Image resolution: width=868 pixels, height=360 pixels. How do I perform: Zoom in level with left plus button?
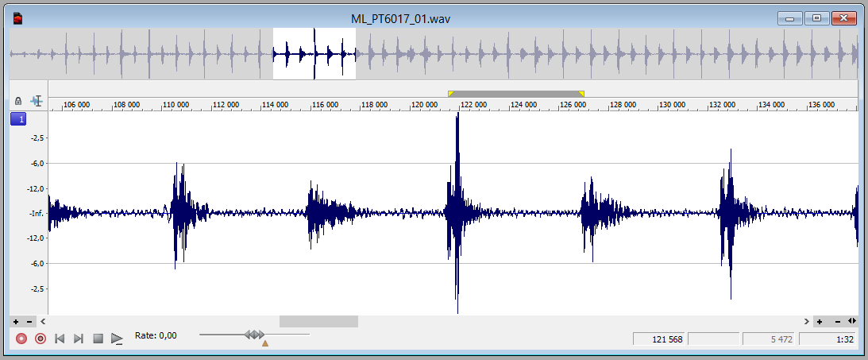click(x=17, y=321)
